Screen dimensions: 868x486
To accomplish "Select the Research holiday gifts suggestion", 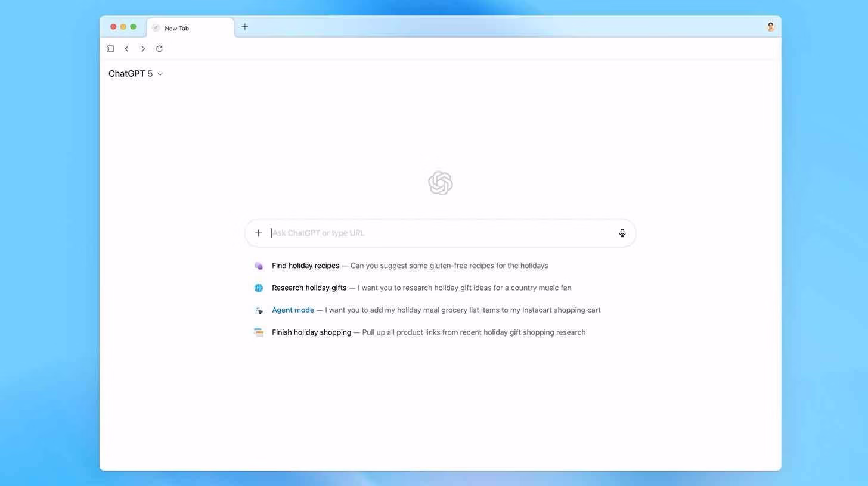I will (421, 288).
